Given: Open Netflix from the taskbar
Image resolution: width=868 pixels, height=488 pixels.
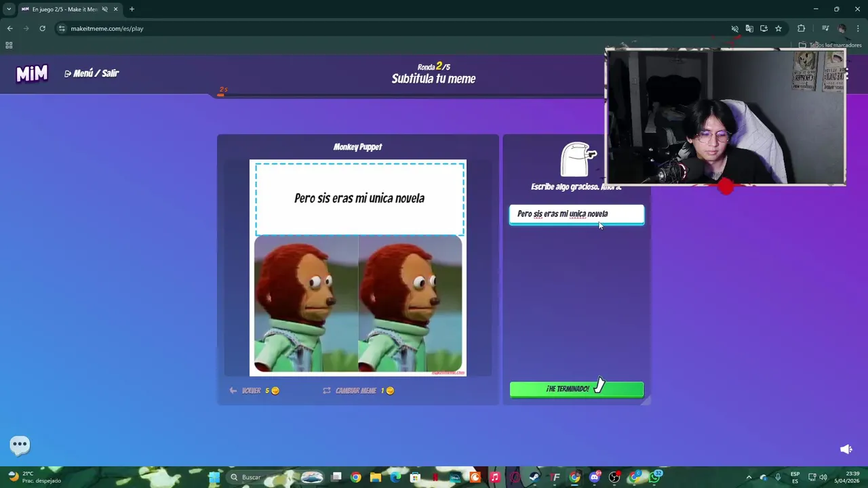Looking at the screenshot, I should (435, 477).
